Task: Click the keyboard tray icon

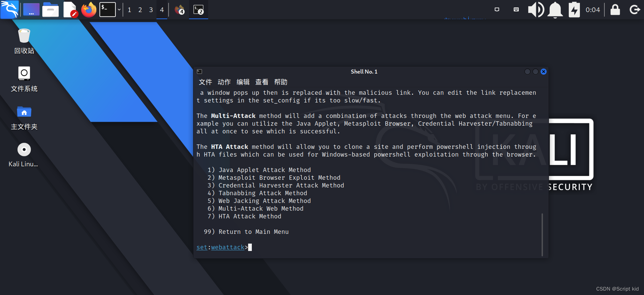Action: 516,9
